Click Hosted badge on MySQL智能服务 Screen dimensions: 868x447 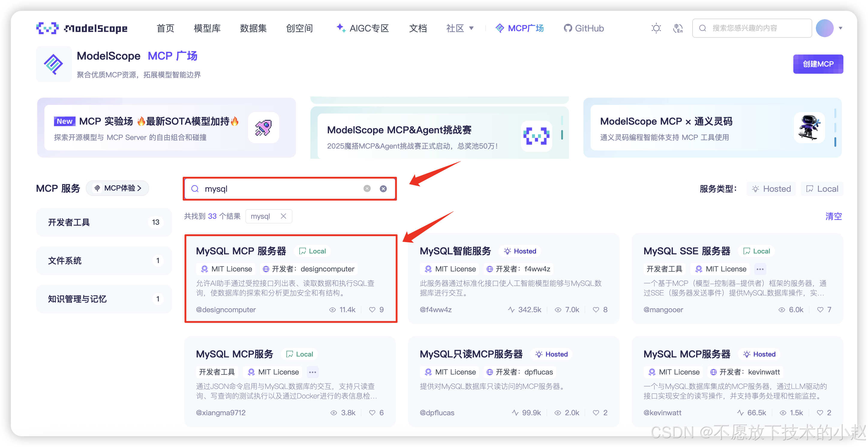coord(520,251)
